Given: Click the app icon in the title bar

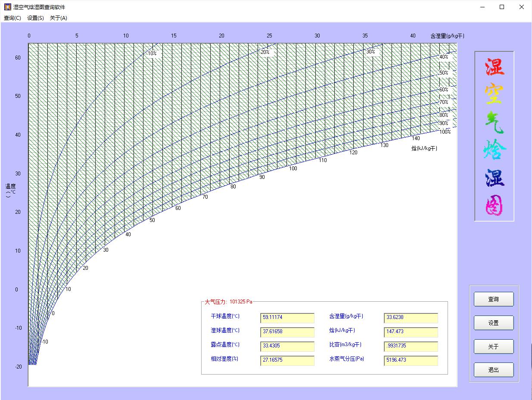Looking at the screenshot, I should 7,7.
